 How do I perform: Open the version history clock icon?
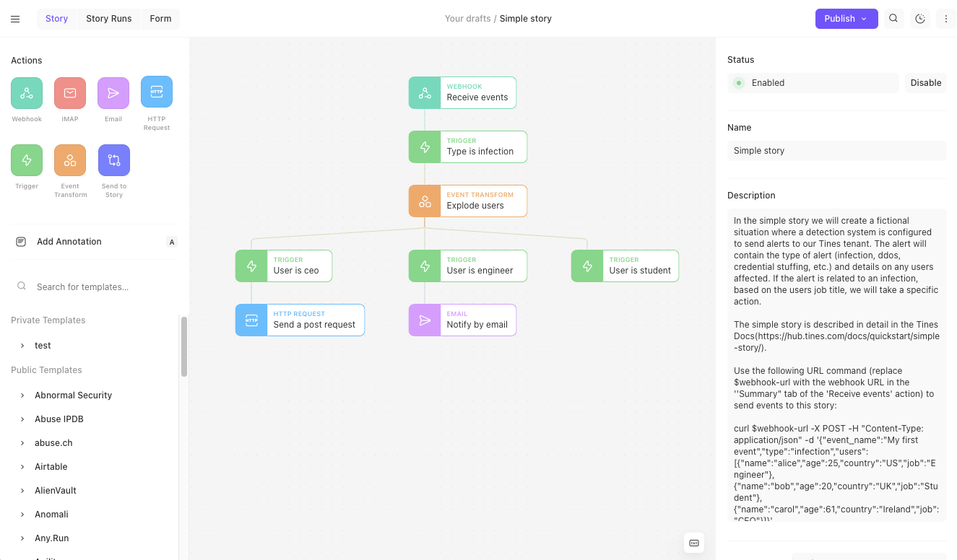coord(920,19)
